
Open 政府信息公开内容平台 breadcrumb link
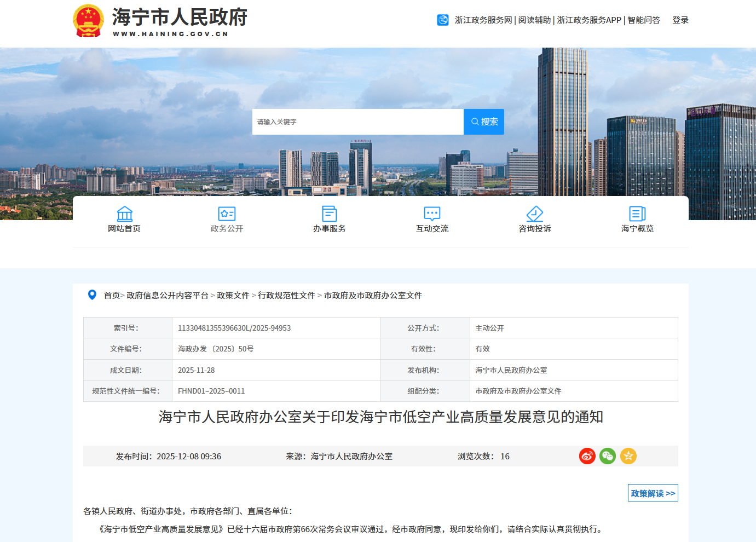167,296
